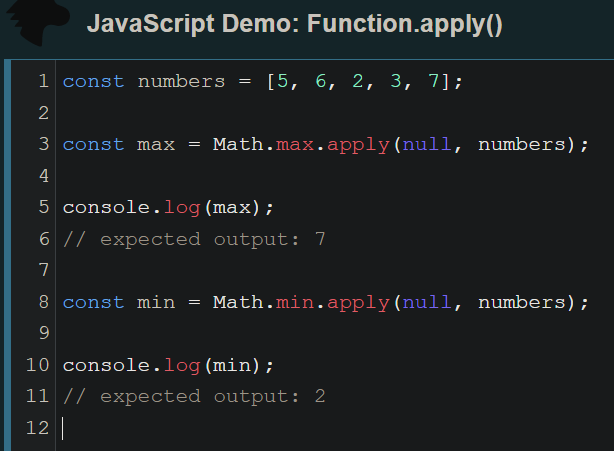Viewport: 614px width, 451px height.
Task: Click the comment '// expected output: 7'
Action: (194, 239)
